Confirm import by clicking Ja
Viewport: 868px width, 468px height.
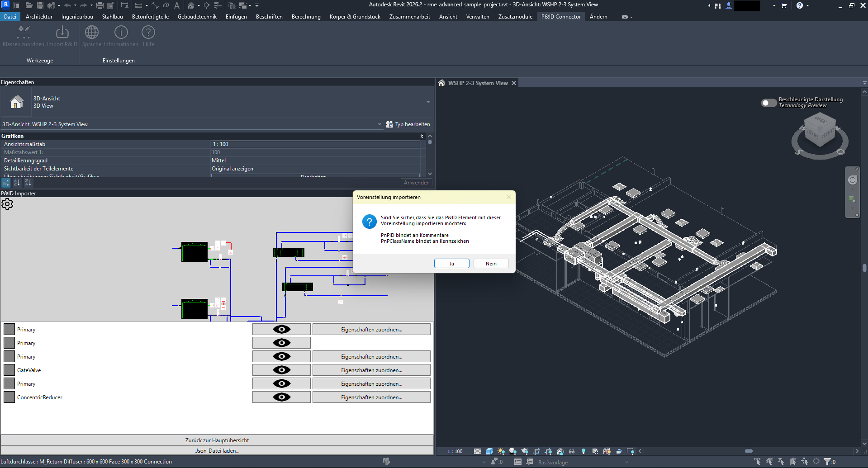coord(451,264)
